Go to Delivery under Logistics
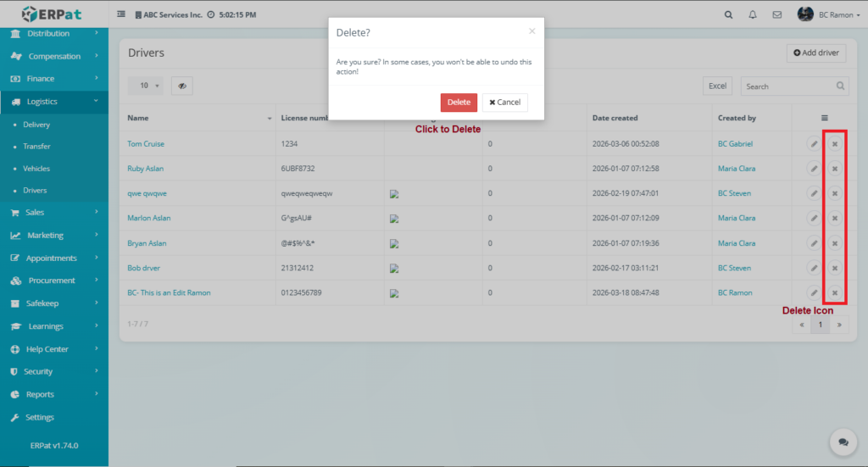This screenshot has height=467, width=868. [x=36, y=125]
